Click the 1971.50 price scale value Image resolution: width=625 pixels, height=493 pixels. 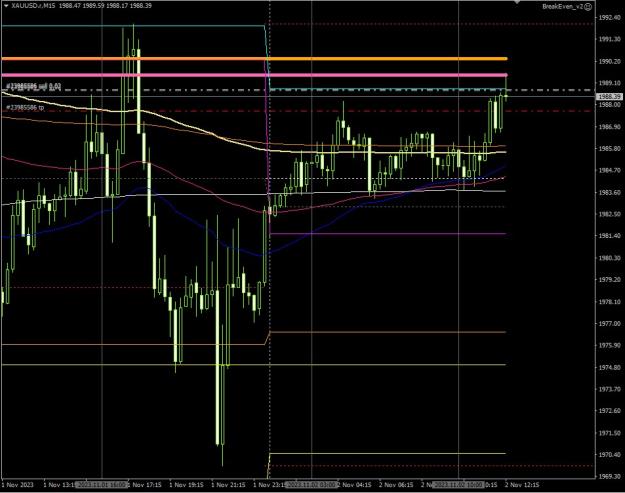click(x=609, y=432)
